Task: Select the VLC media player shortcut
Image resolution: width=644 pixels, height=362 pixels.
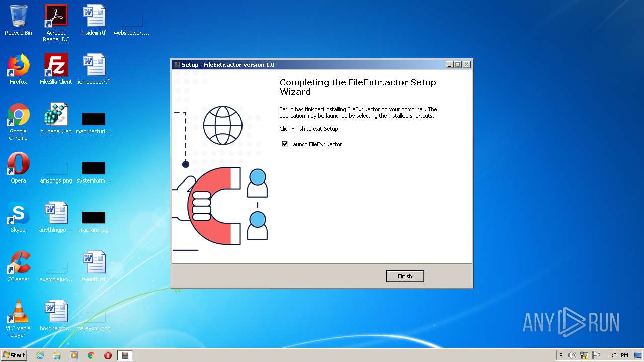Action: (18, 319)
